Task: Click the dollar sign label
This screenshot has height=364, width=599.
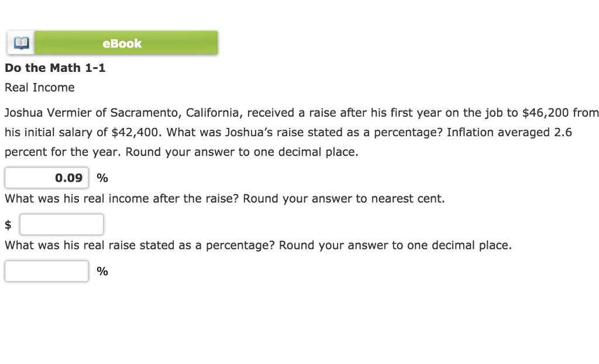Action: click(x=8, y=224)
